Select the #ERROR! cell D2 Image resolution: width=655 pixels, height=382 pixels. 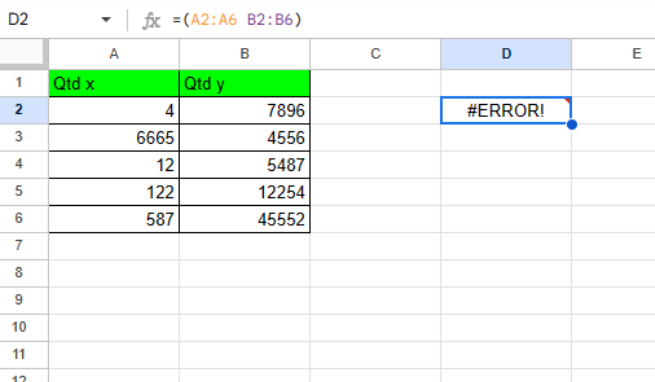[x=505, y=110]
